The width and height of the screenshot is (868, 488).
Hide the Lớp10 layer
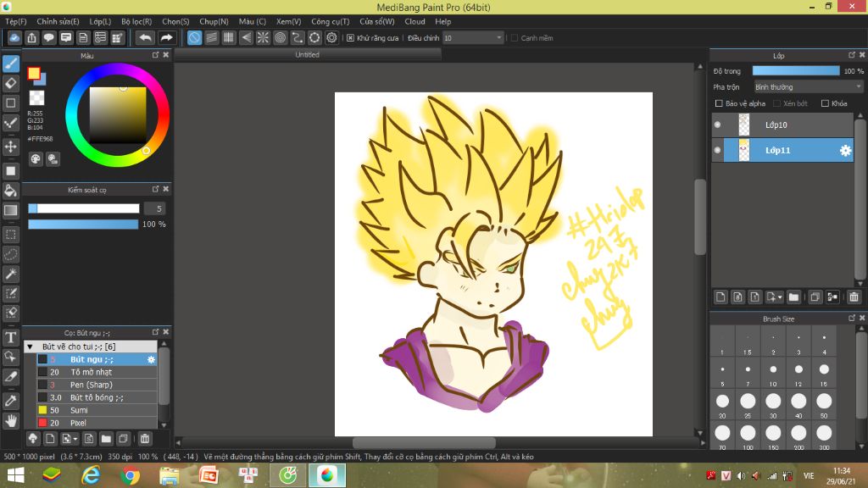point(717,125)
